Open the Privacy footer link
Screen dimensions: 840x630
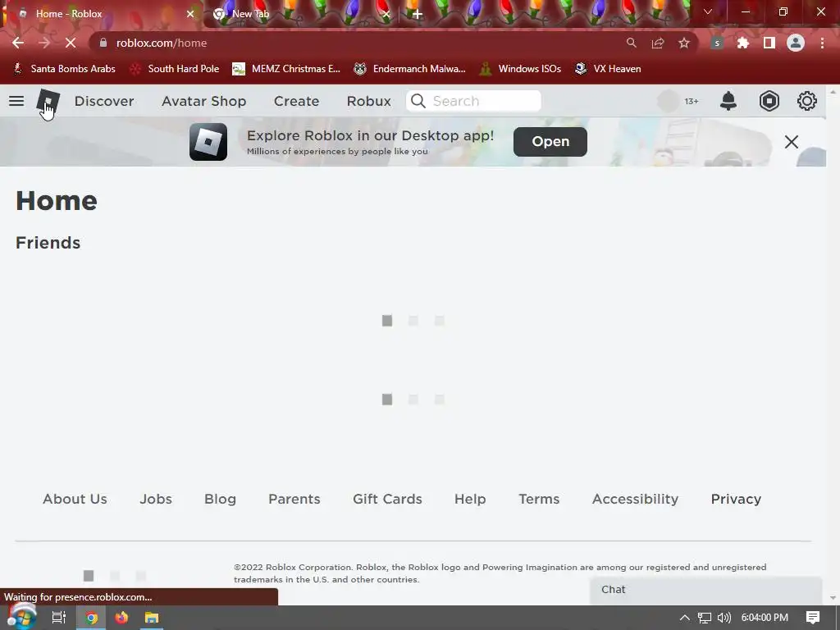click(x=736, y=499)
